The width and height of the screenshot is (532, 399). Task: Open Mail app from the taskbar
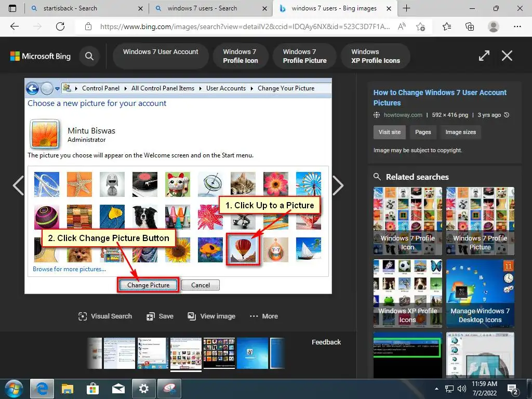[x=118, y=389]
